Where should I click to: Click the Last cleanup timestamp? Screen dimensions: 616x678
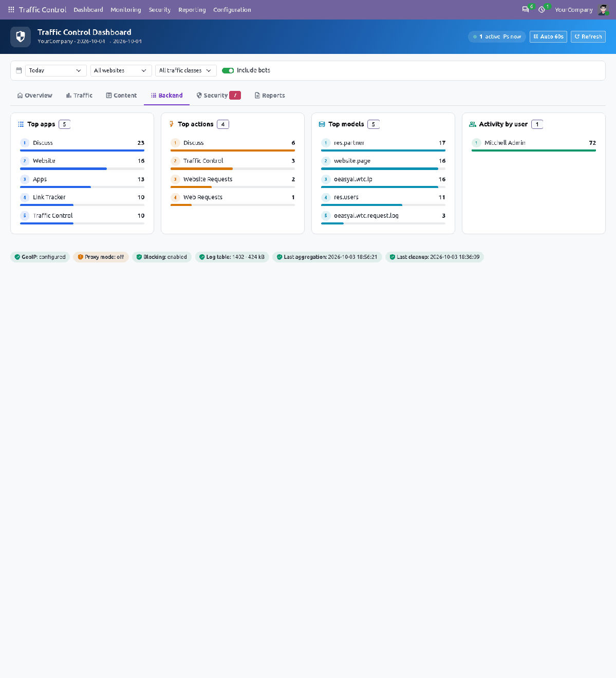tap(455, 257)
